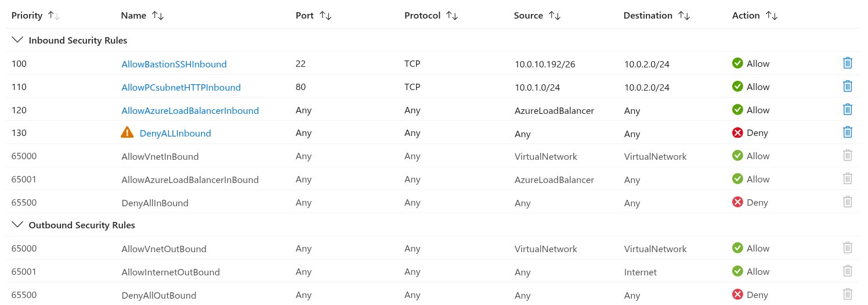Viewport: 868px width, 305px height.
Task: Click trash icon for AllowPCsubnetHTTPInbound rule
Action: [847, 87]
